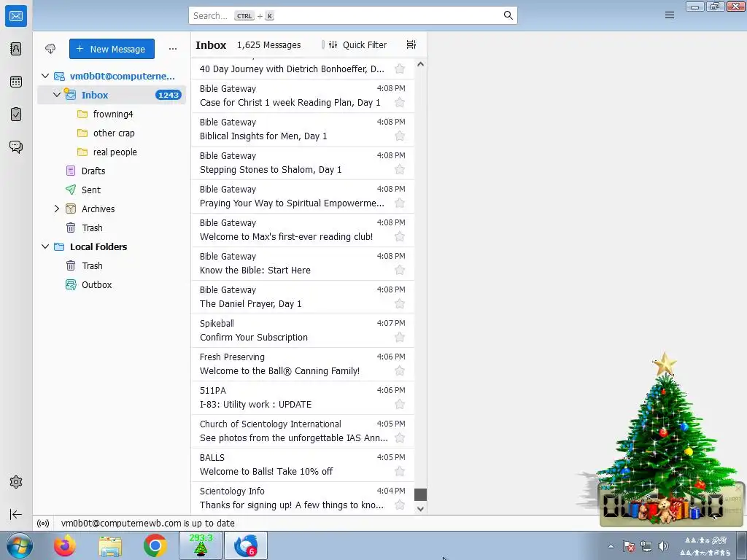The height and width of the screenshot is (560, 747).
Task: Open the 40 Day Journey Bonhoeffer email
Action: click(303, 69)
